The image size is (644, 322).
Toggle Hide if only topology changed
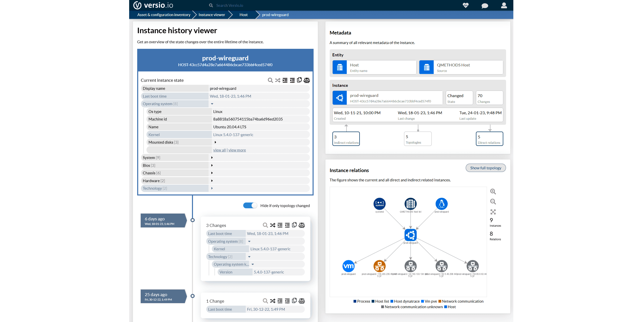coord(250,206)
